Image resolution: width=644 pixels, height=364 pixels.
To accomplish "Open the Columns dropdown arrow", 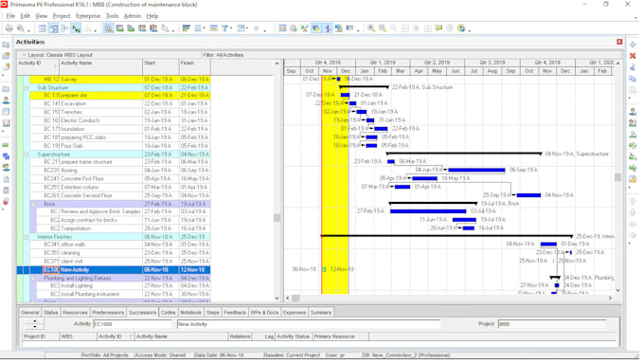I will [x=205, y=28].
